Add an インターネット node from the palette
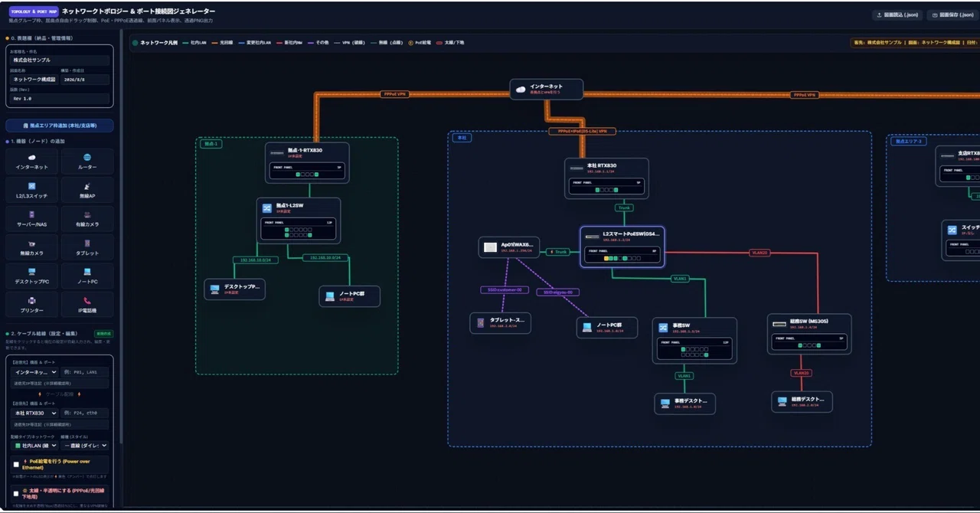Screen dimensions: 980x513 tap(32, 162)
